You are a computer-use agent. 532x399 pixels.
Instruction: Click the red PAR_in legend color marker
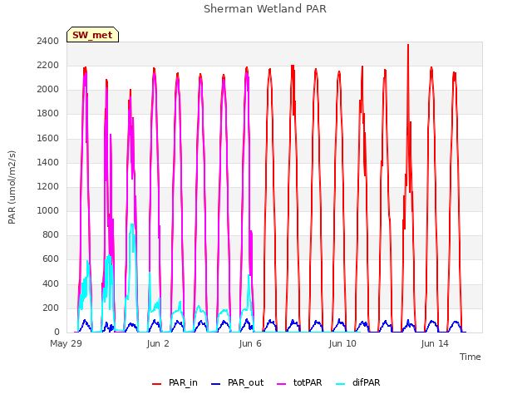[156, 384]
